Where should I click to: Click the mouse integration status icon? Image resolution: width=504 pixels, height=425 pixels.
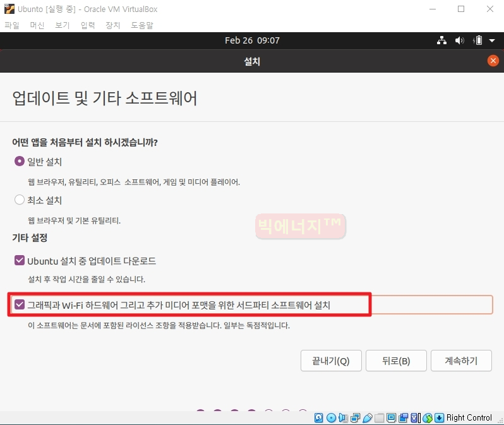click(x=428, y=417)
